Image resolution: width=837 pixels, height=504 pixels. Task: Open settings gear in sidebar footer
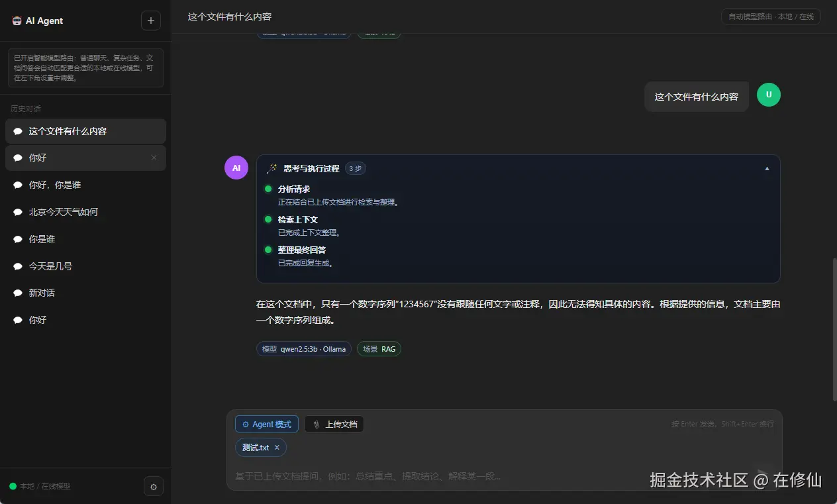154,487
